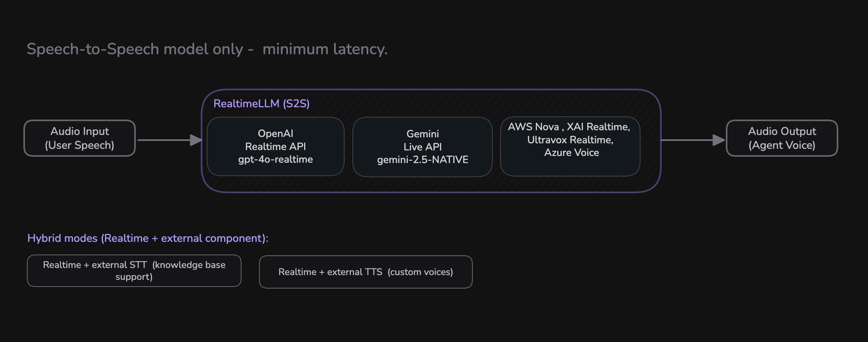Screen dimensions: 868x342
Task: Click the RealtimeLLM (S2S) container label
Action: point(261,104)
